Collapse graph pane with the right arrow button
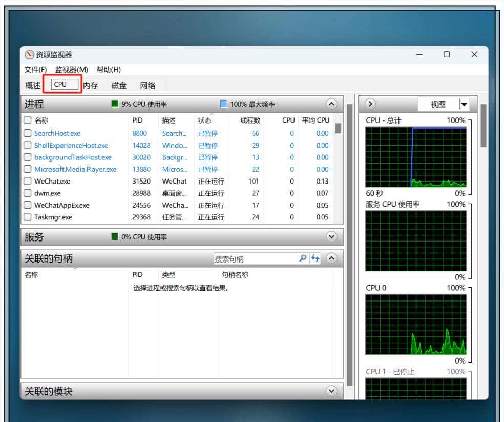Image resolution: width=504 pixels, height=422 pixels. click(370, 104)
